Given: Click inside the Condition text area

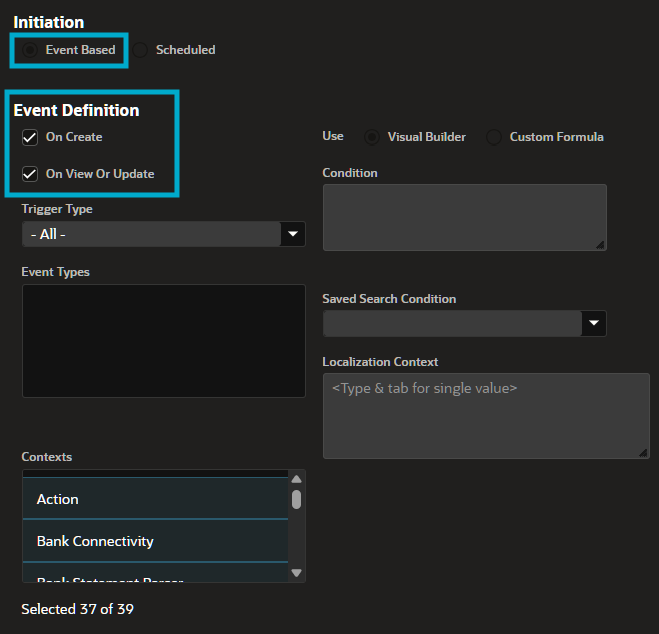Looking at the screenshot, I should [x=465, y=217].
